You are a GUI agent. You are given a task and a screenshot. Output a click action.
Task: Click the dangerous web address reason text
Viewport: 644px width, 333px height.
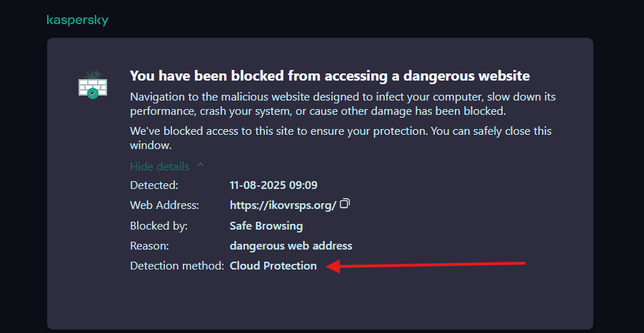point(291,246)
